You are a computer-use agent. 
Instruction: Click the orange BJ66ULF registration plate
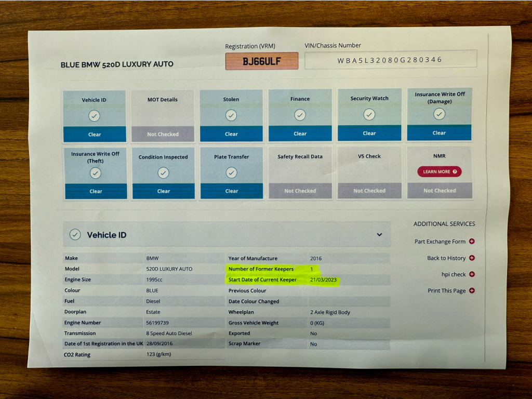tap(262, 61)
